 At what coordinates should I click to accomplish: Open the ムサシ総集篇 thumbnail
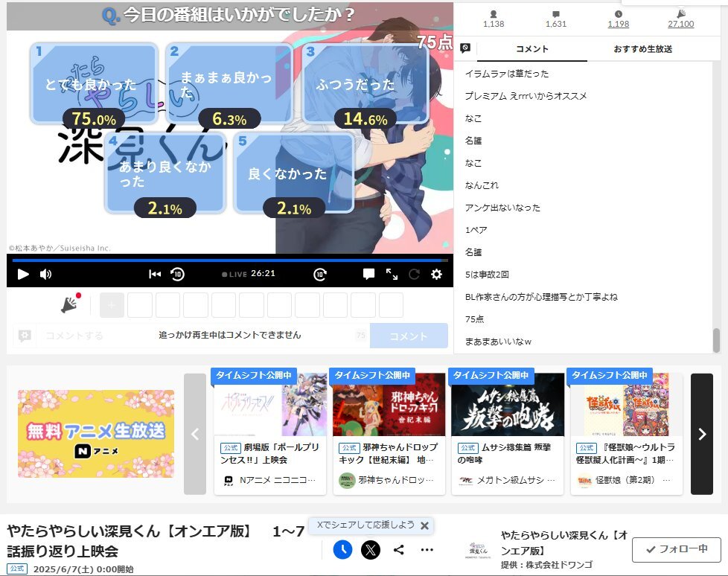[508, 404]
